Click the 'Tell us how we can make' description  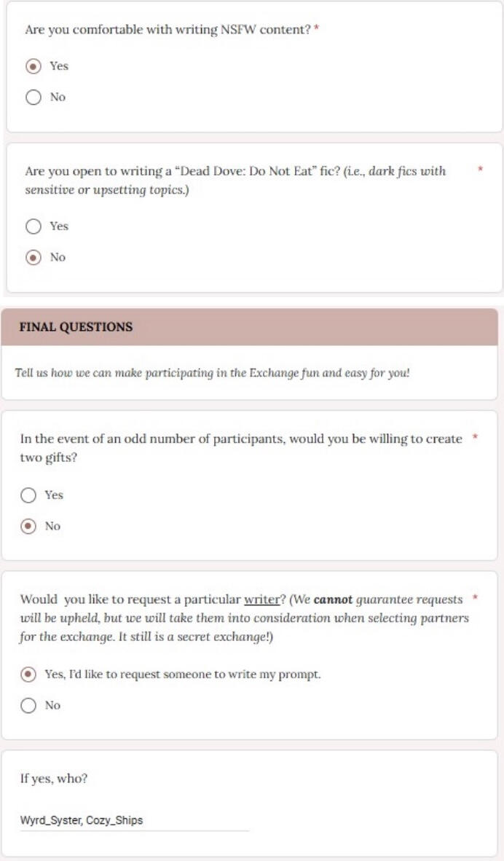pos(212,373)
